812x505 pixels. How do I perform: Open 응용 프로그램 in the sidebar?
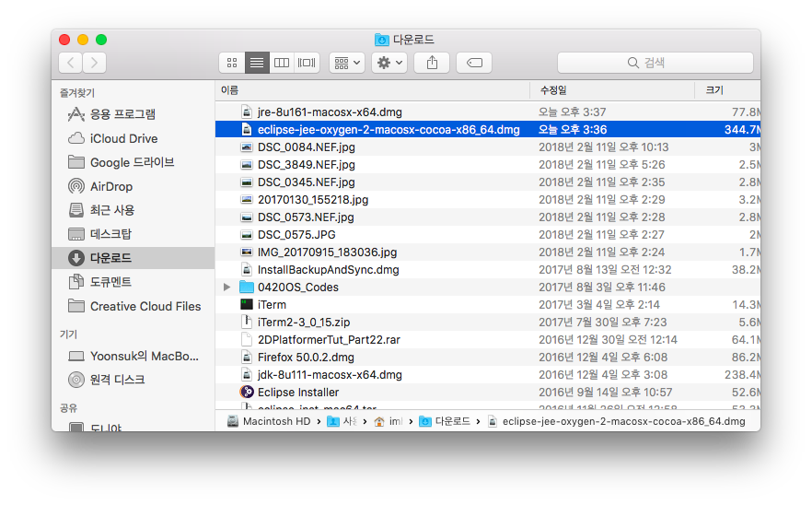pyautogui.click(x=133, y=114)
